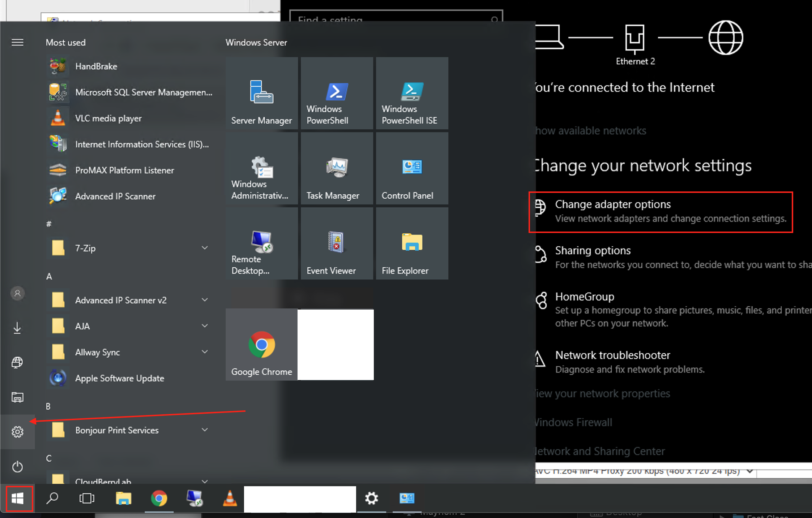The image size is (812, 518).
Task: Click the Most used heading
Action: pos(65,43)
